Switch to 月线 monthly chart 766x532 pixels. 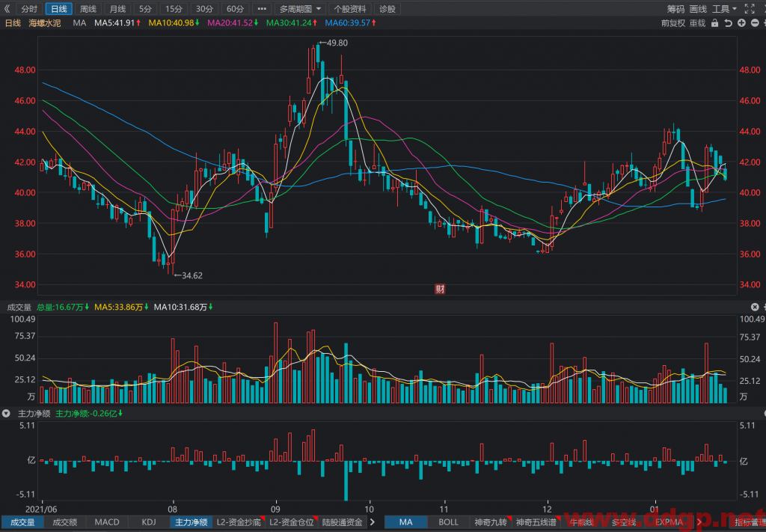point(117,9)
